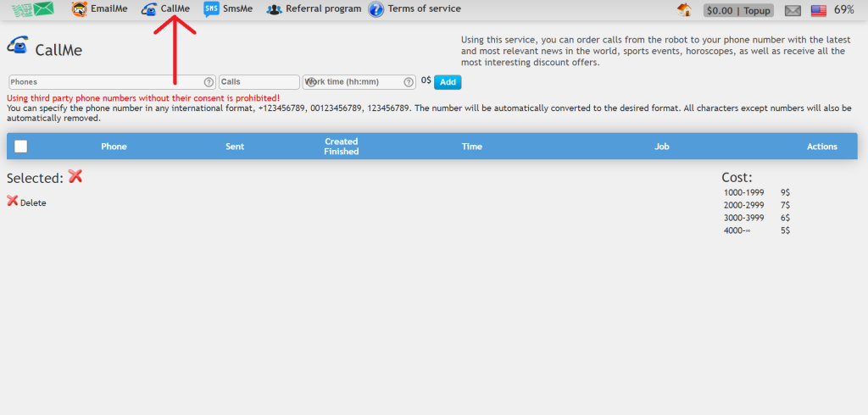Click the red third party consent warning
Screen dimensions: 868x415
click(x=143, y=98)
